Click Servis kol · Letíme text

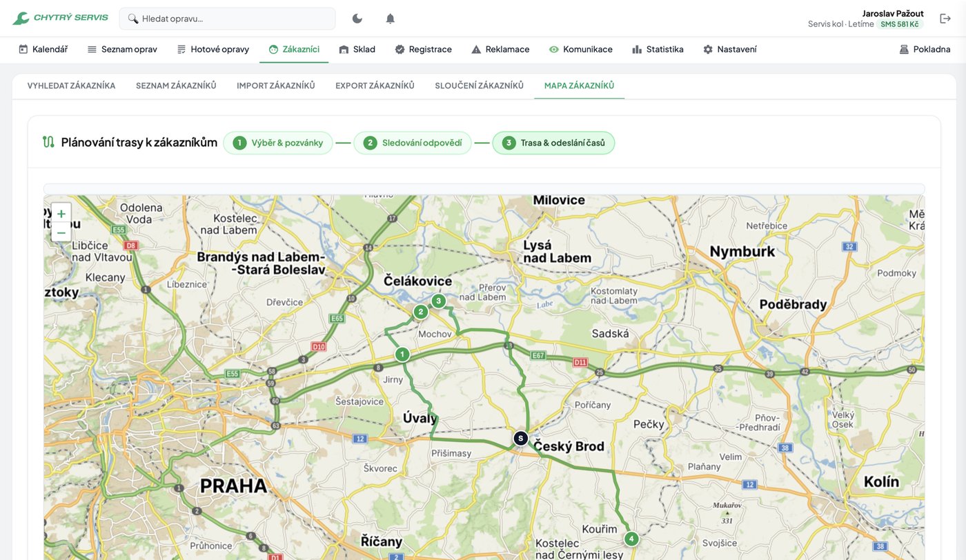pyautogui.click(x=841, y=24)
